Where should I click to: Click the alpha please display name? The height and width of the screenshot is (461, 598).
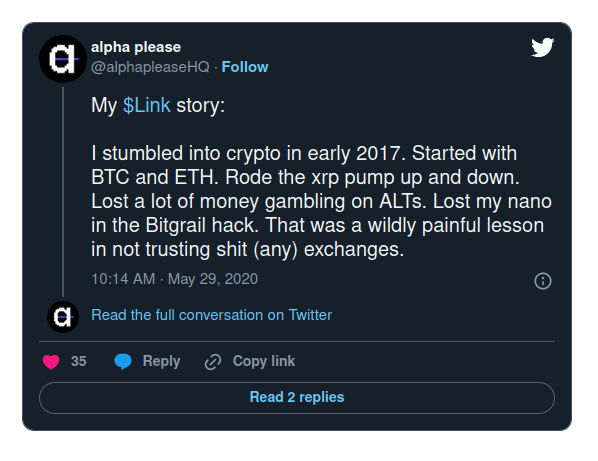[x=136, y=47]
